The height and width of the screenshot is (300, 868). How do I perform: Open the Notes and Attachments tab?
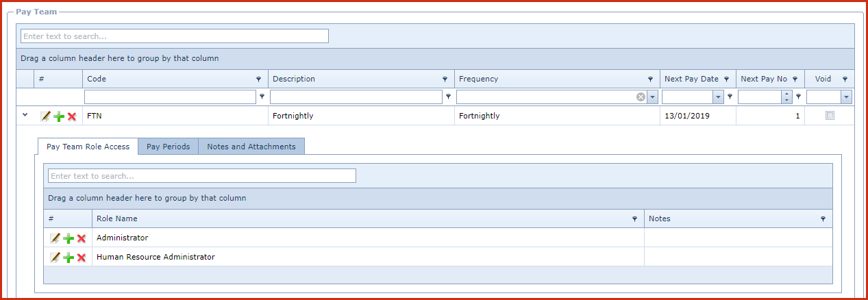251,147
